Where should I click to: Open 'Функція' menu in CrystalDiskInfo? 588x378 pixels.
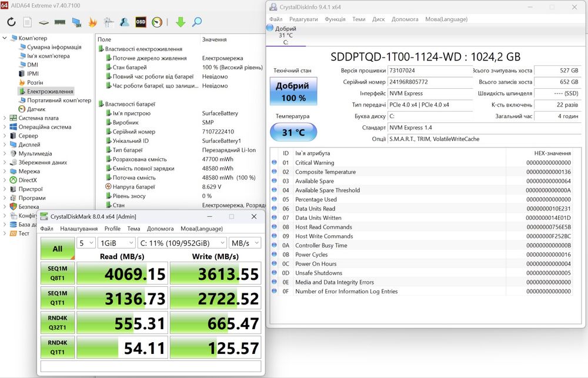tap(335, 19)
